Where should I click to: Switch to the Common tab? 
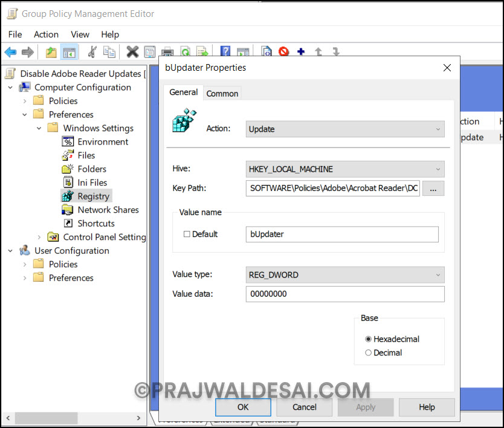[x=222, y=94]
